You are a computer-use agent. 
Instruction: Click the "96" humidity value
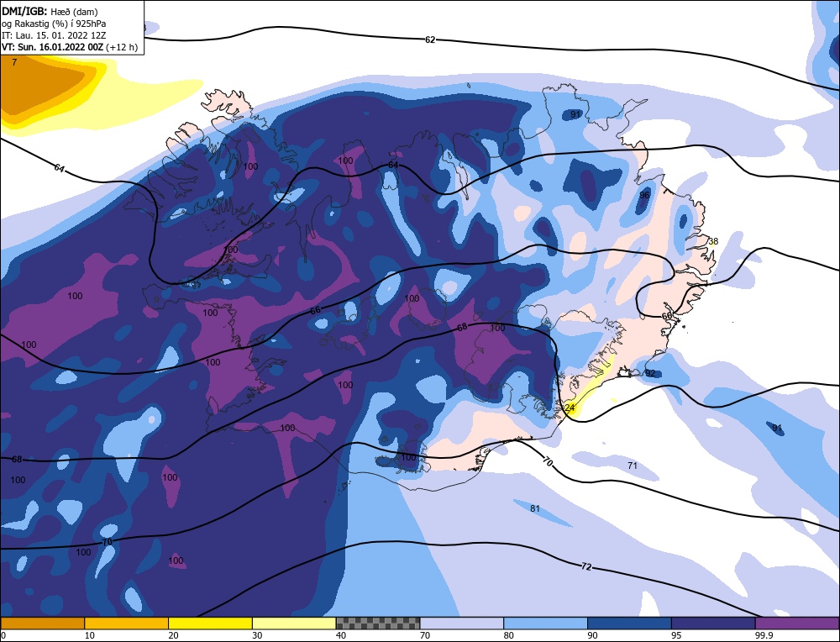[x=644, y=195]
